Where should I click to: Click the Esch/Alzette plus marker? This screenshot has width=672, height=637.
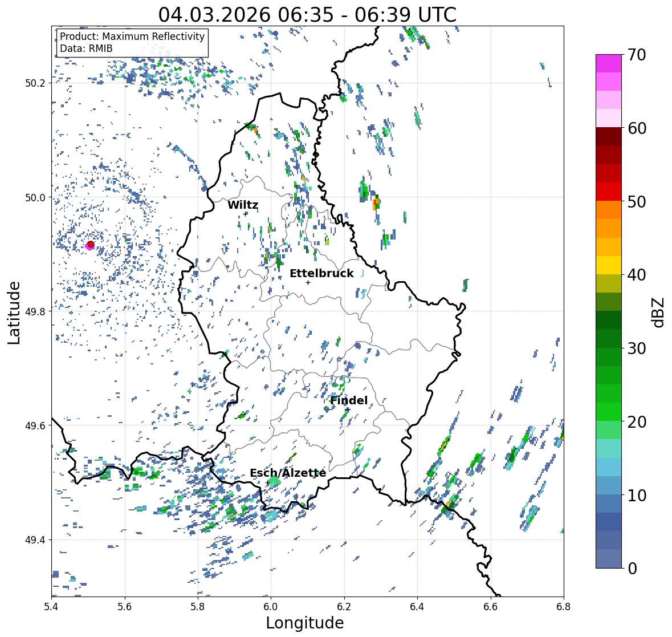point(268,482)
